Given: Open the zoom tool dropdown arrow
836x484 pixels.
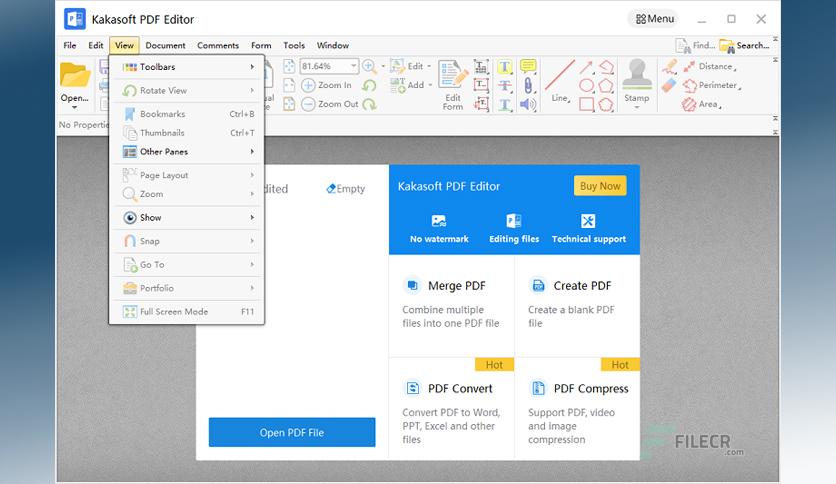Looking at the screenshot, I should click(x=383, y=66).
